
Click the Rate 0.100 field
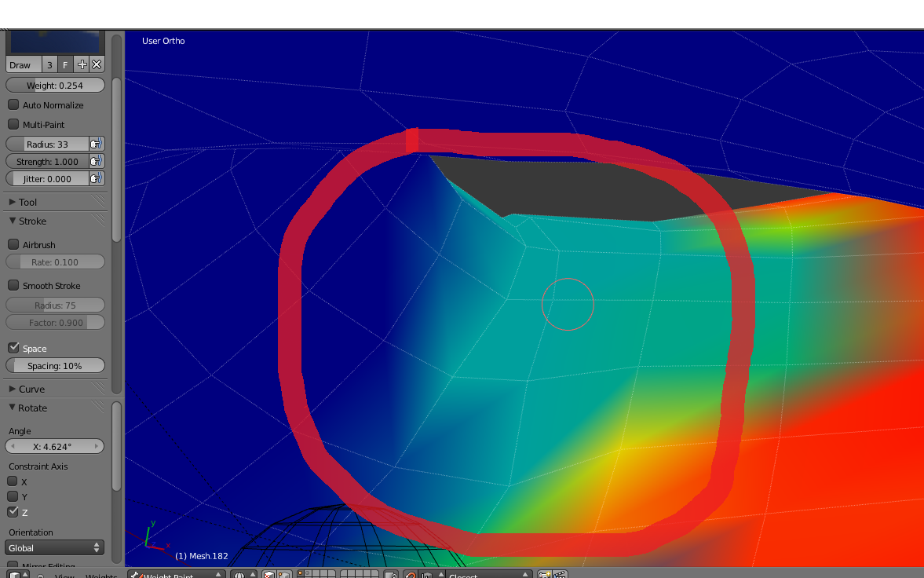56,262
